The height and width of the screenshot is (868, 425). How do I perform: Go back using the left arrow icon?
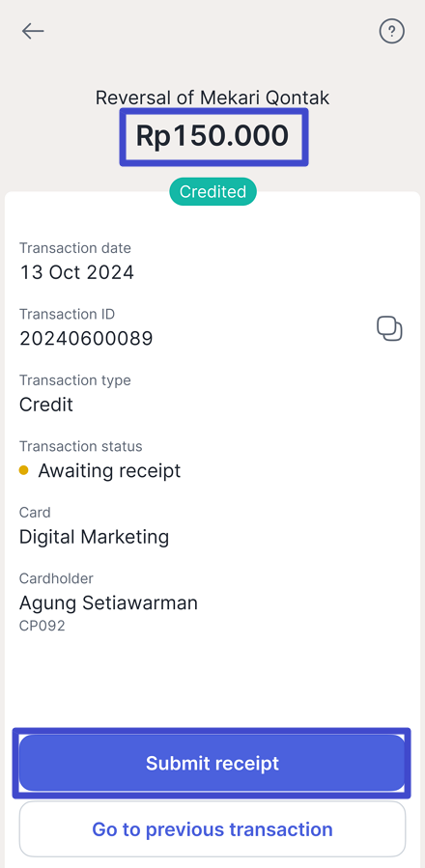tap(33, 31)
